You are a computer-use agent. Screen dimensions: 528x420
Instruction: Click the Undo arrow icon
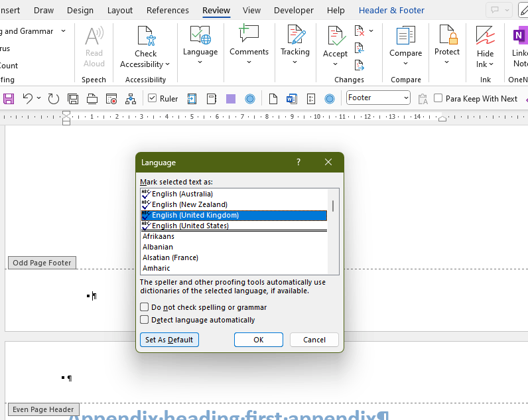(28, 99)
